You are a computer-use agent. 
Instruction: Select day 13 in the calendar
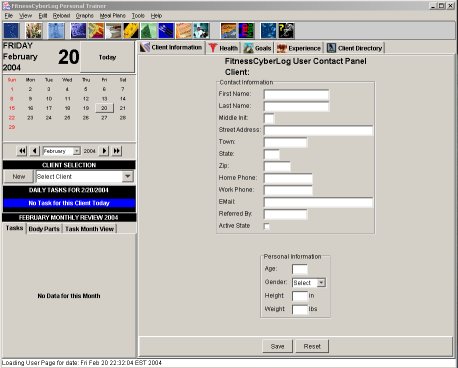click(x=104, y=99)
